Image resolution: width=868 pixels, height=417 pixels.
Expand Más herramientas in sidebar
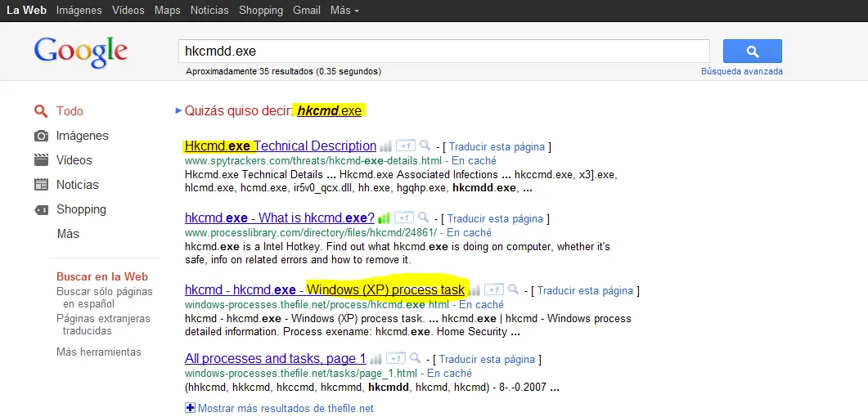(x=98, y=352)
